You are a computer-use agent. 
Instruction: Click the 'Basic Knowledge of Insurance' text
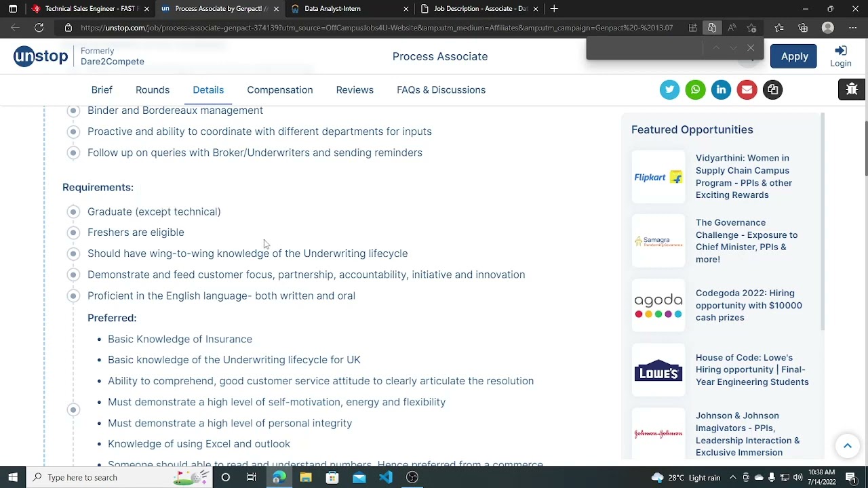click(x=180, y=339)
